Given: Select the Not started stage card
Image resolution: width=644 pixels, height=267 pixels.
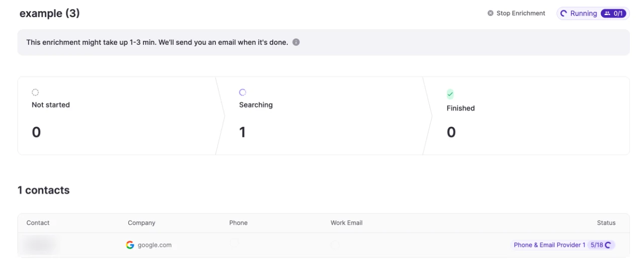Looking at the screenshot, I should pyautogui.click(x=120, y=116).
